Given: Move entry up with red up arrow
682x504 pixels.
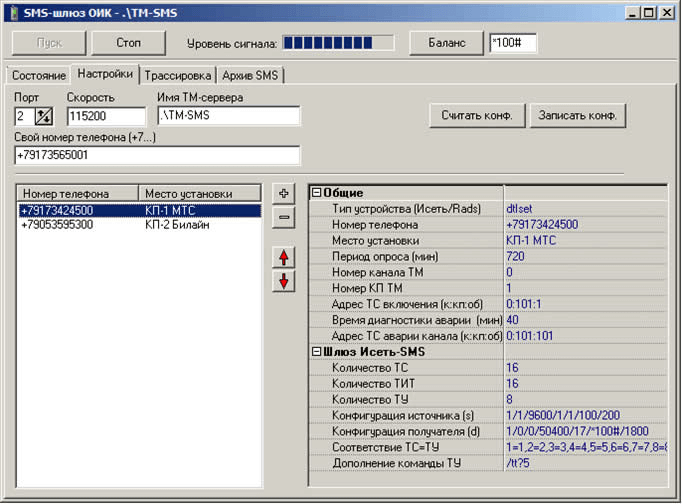Looking at the screenshot, I should (283, 258).
